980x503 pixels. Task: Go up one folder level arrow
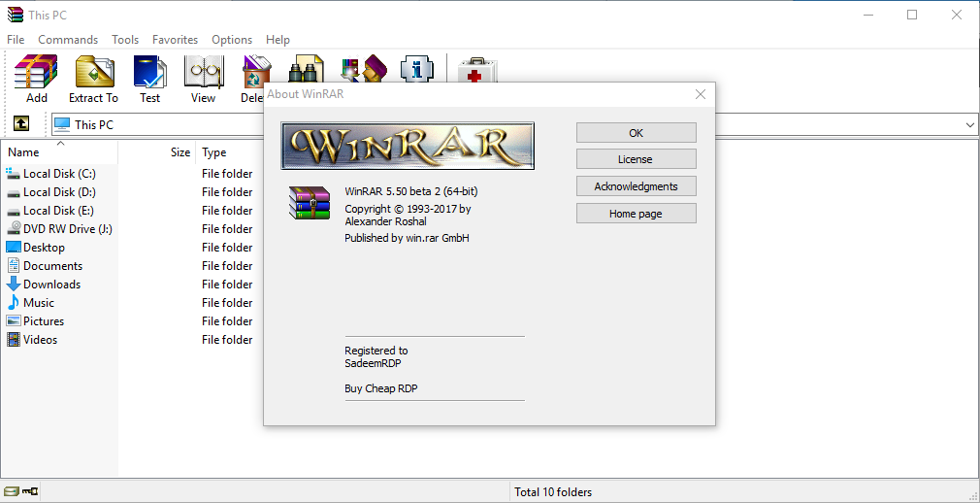tap(21, 124)
